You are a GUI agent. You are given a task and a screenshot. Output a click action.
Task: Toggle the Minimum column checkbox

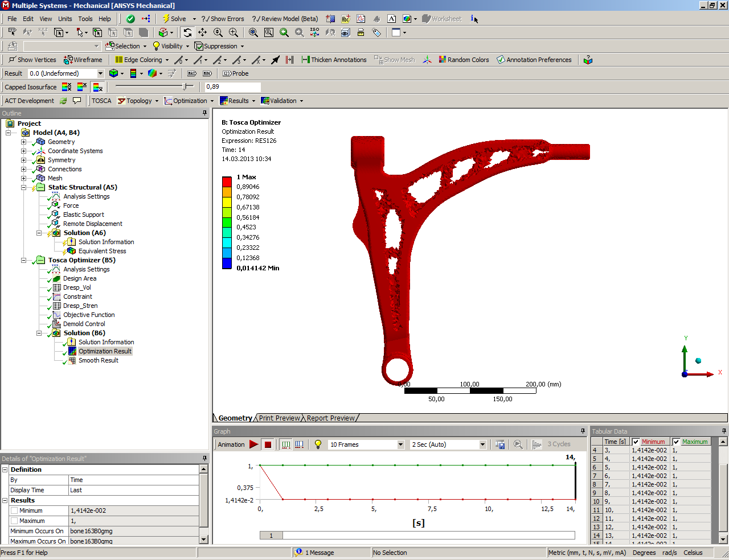pyautogui.click(x=636, y=442)
